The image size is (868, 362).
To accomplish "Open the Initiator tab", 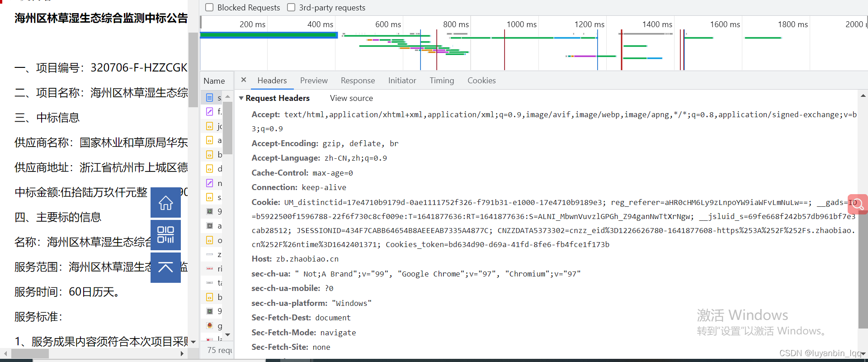I will [x=402, y=81].
